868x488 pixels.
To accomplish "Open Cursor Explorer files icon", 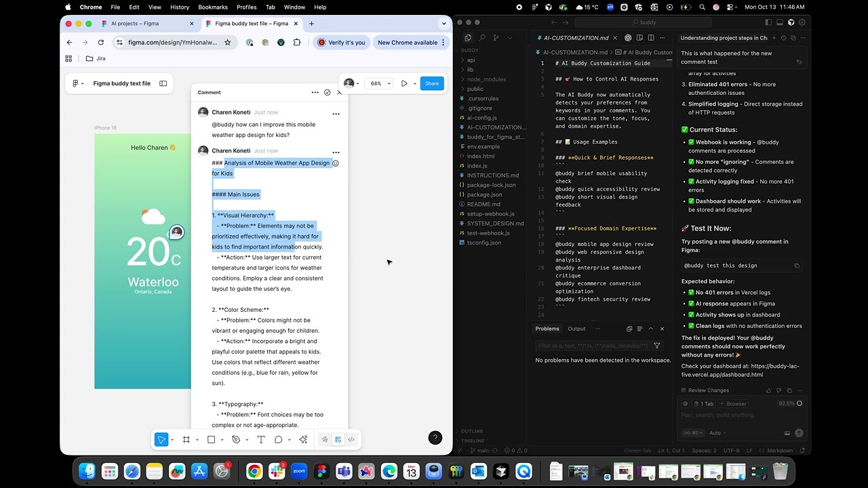I will pos(468,38).
